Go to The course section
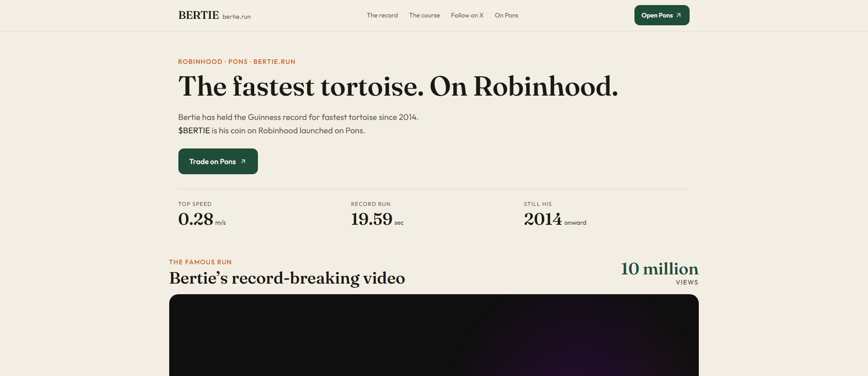868x376 pixels. click(x=424, y=15)
